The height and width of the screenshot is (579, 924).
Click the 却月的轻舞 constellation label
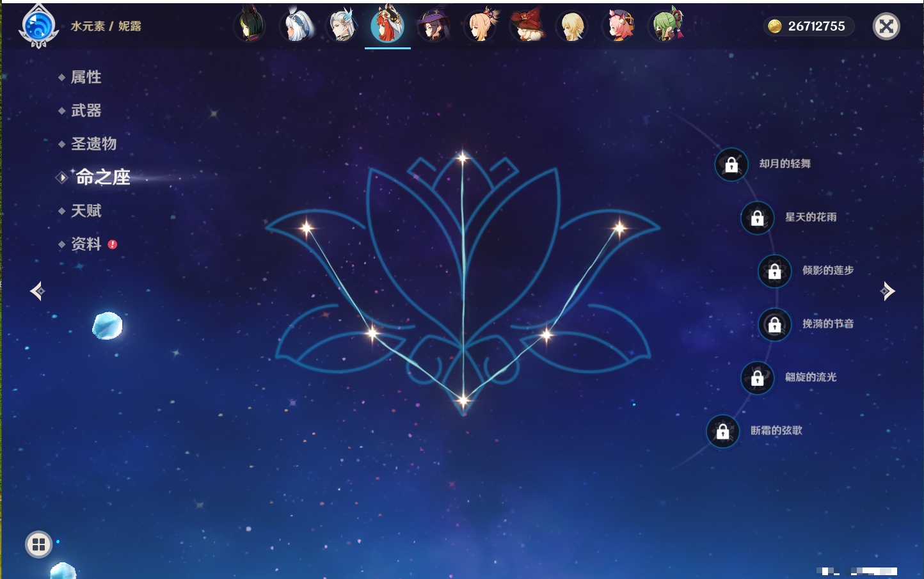tap(785, 164)
